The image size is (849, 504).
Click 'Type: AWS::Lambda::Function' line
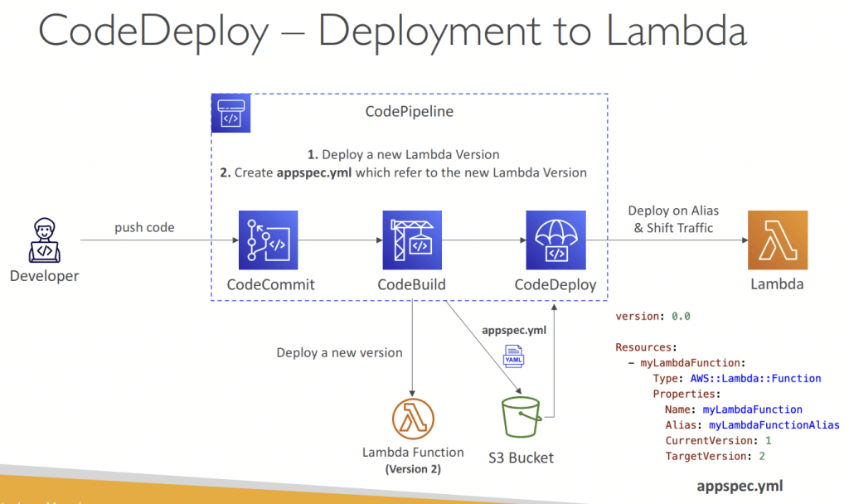737,378
